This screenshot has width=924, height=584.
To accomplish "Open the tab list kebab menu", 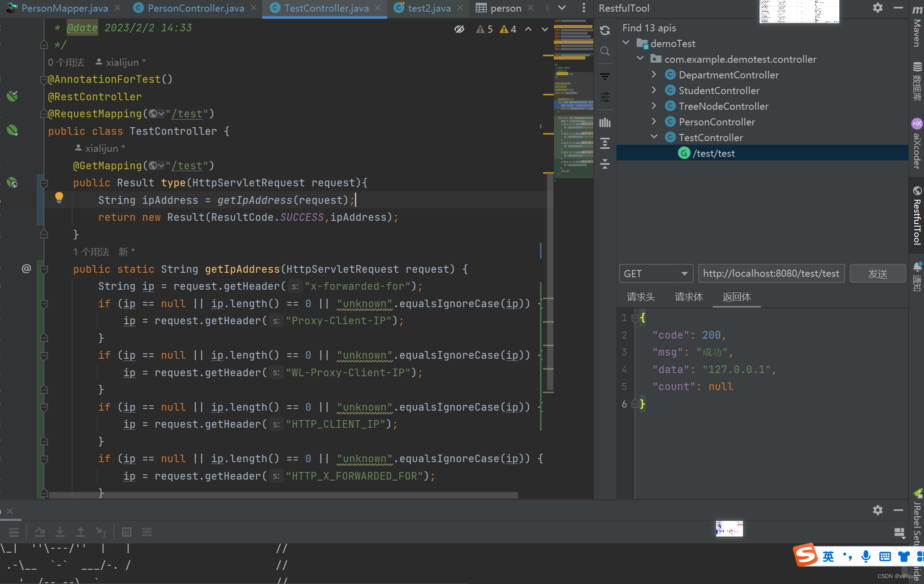I will (583, 8).
